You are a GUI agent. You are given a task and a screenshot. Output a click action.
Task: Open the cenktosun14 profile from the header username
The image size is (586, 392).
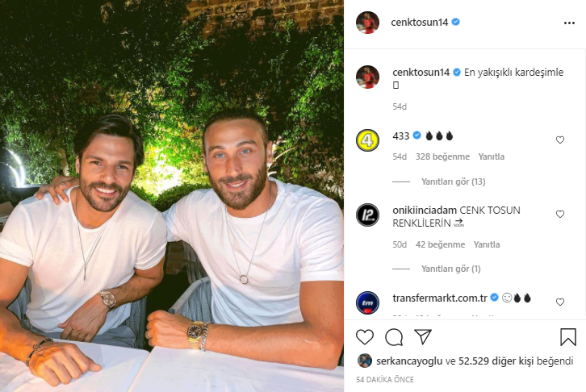(419, 23)
